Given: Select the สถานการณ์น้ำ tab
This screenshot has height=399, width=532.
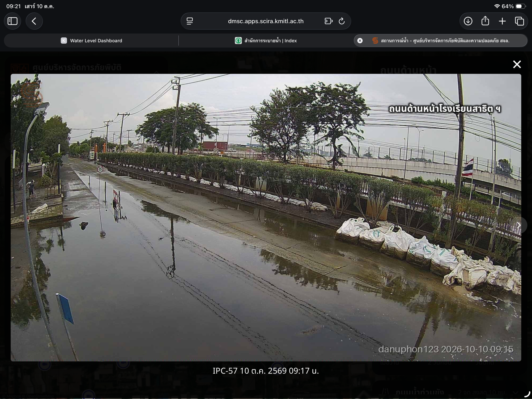Looking at the screenshot, I should 441,41.
